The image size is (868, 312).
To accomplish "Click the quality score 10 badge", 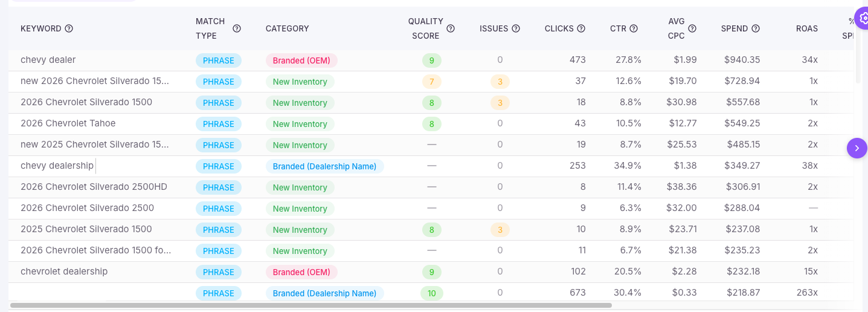I will click(x=432, y=293).
